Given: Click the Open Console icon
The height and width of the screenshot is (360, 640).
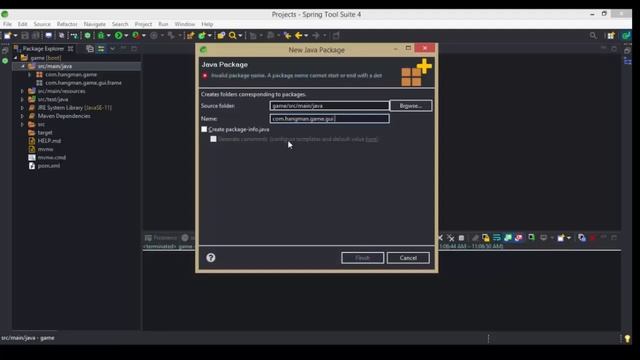Looking at the screenshot, I should (561, 238).
